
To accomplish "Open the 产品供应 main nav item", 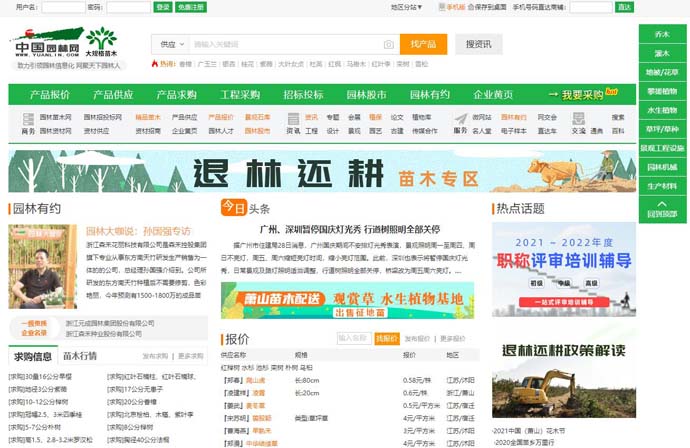I will click(x=113, y=95).
